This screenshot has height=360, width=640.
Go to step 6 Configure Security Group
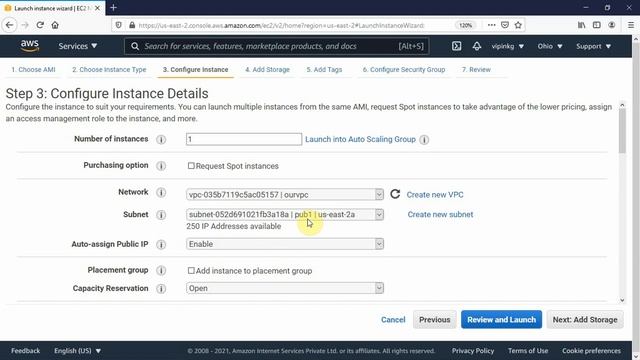click(x=404, y=69)
